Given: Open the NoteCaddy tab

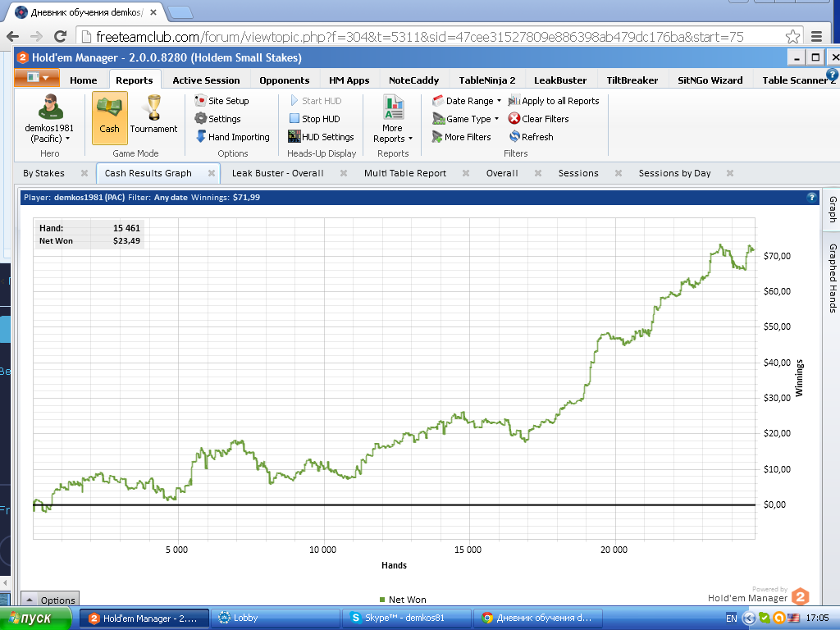Looking at the screenshot, I should [x=413, y=80].
